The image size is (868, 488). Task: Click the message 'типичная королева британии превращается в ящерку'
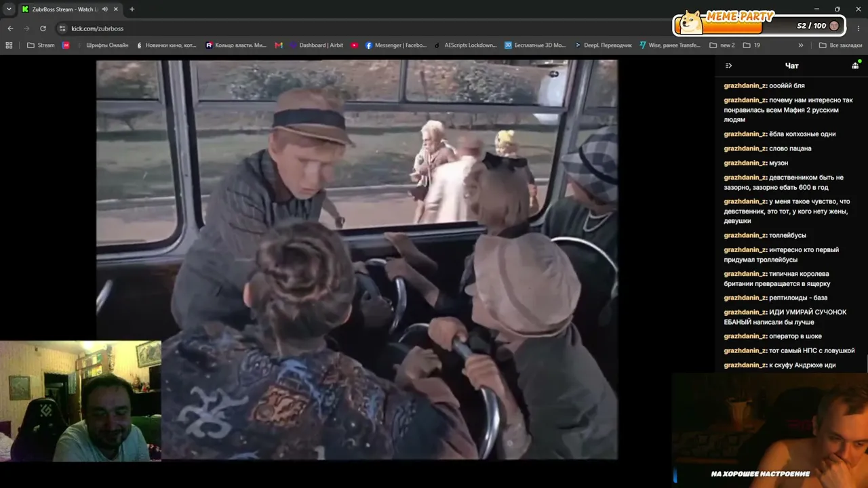point(777,279)
